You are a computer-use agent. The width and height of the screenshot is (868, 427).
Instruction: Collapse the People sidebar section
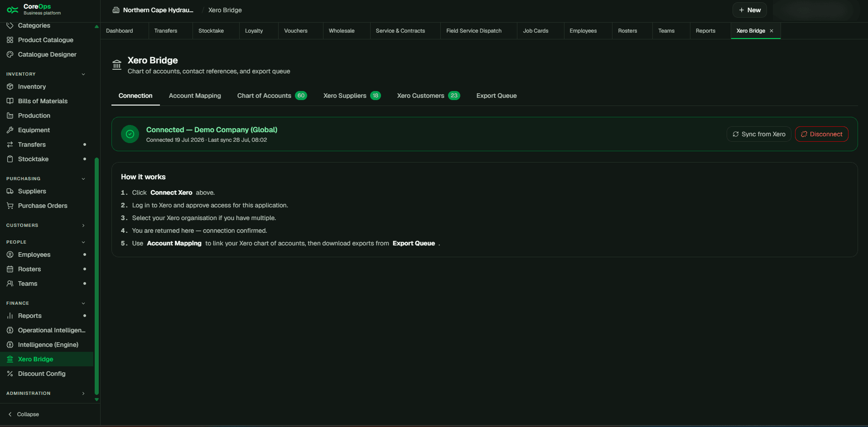[83, 242]
